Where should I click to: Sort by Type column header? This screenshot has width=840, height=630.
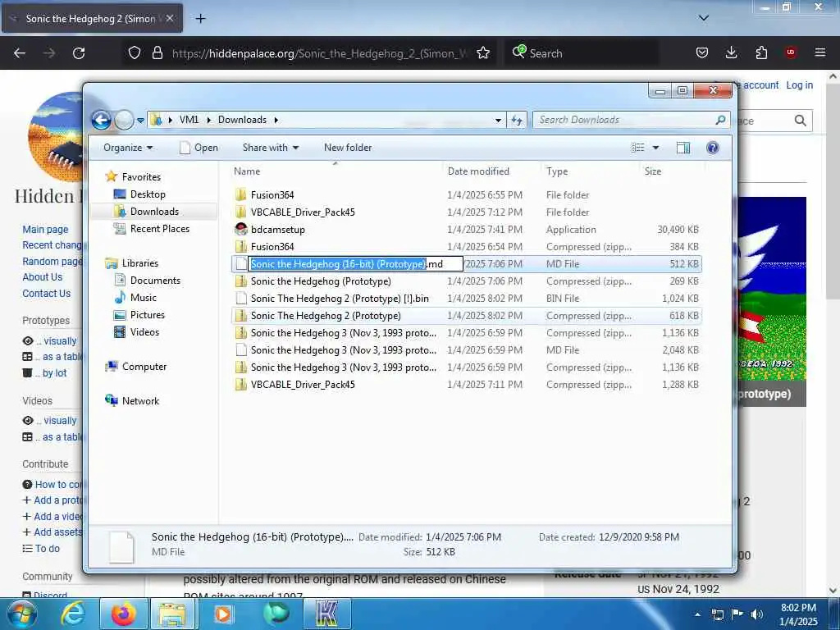557,171
